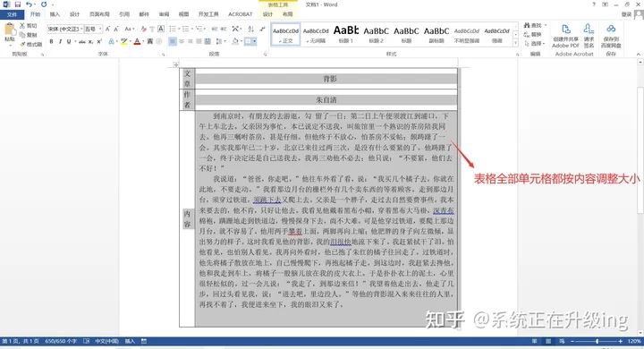Adjust the zoom slider handle

(597, 341)
